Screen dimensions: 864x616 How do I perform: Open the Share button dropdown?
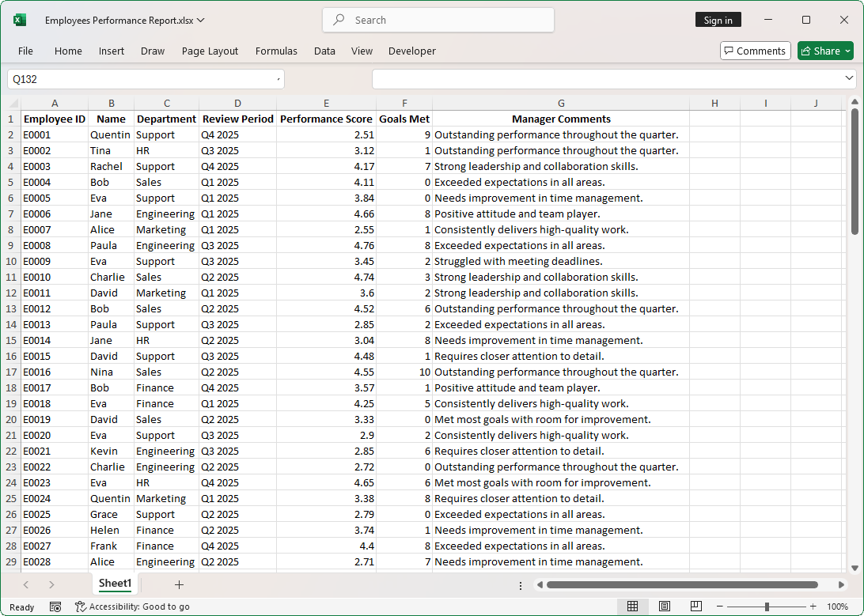tap(848, 51)
